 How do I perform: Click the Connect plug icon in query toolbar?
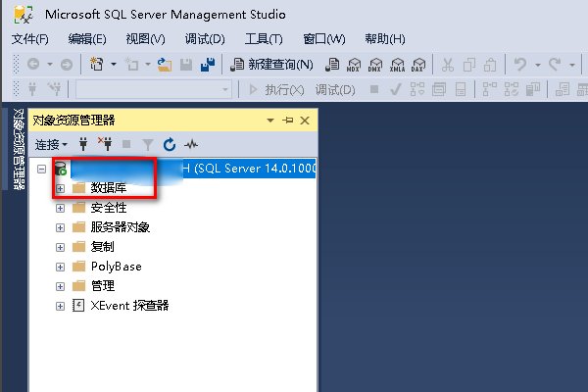[x=32, y=89]
